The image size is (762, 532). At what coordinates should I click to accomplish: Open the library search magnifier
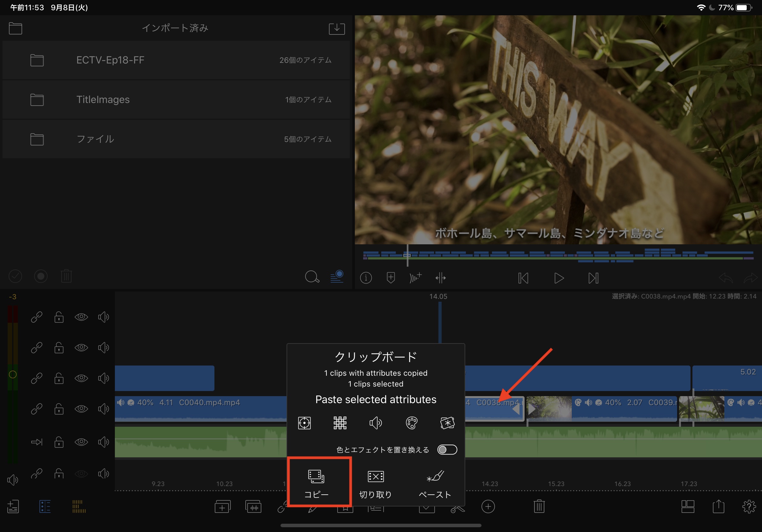312,276
